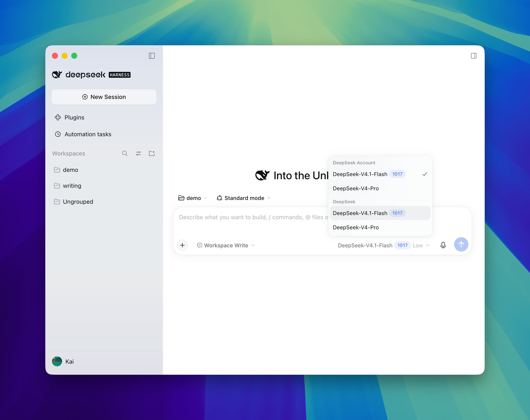The image size is (530, 420).
Task: Choose DeepSeek-V4-Pro under DeepSeek group
Action: click(380, 227)
